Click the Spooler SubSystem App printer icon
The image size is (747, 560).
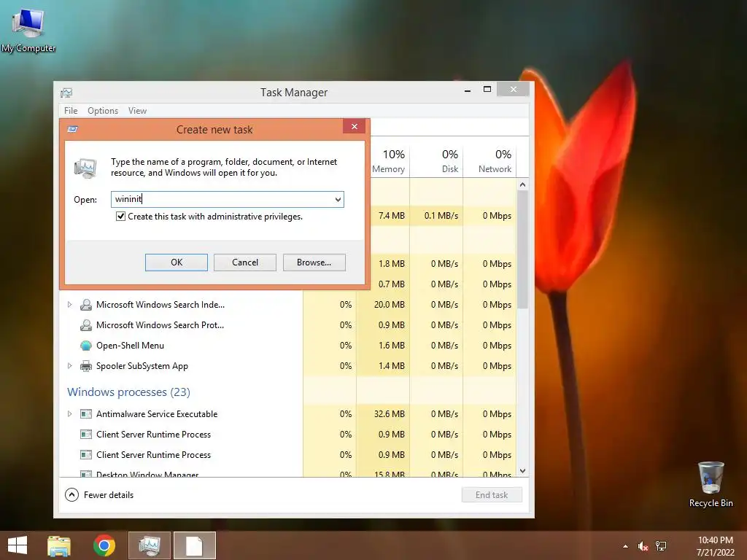[86, 366]
